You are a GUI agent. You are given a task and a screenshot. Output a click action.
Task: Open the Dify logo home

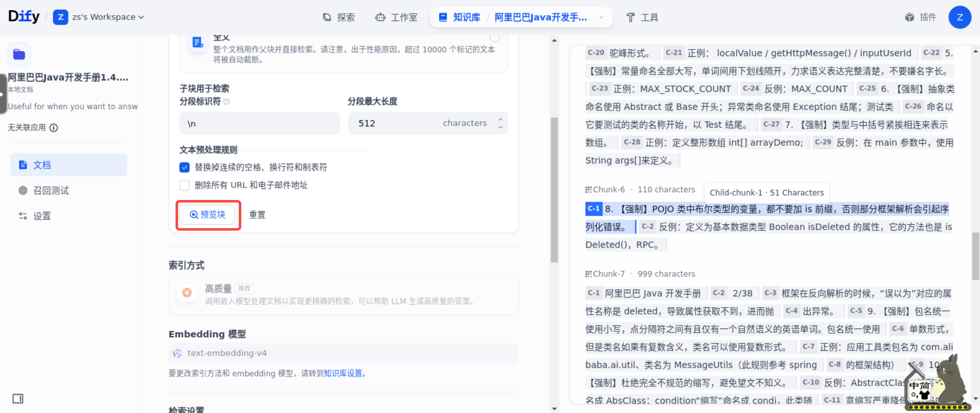point(23,16)
